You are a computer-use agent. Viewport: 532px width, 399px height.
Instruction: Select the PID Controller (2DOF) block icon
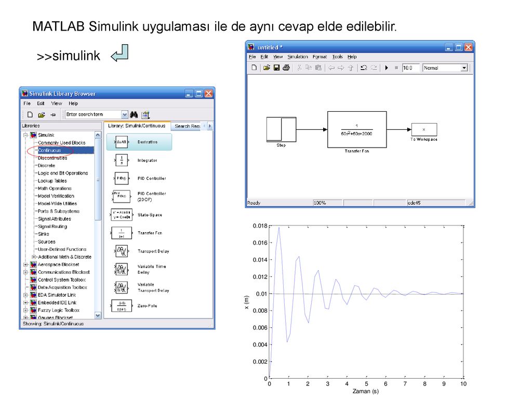pyautogui.click(x=121, y=196)
